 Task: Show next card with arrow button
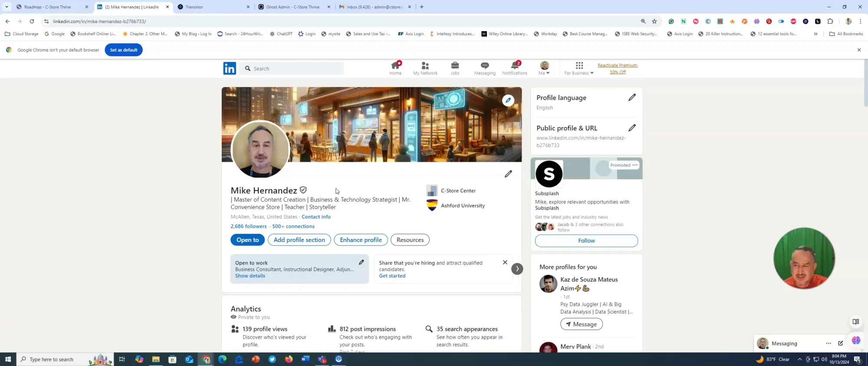[x=517, y=269]
